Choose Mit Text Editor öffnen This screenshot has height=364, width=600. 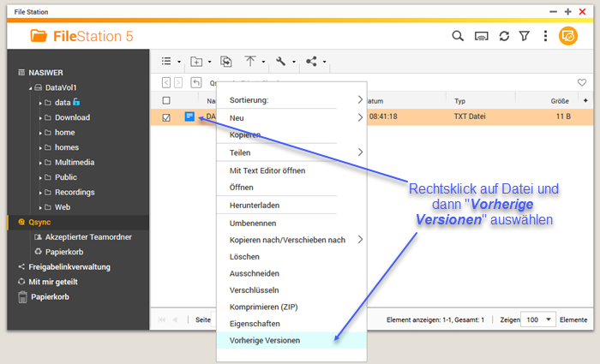291,170
